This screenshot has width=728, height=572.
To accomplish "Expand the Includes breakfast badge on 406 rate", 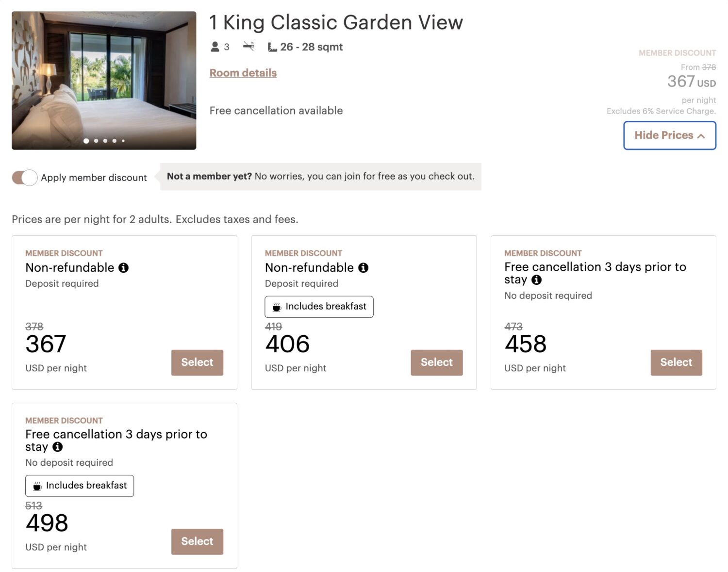I will [318, 307].
